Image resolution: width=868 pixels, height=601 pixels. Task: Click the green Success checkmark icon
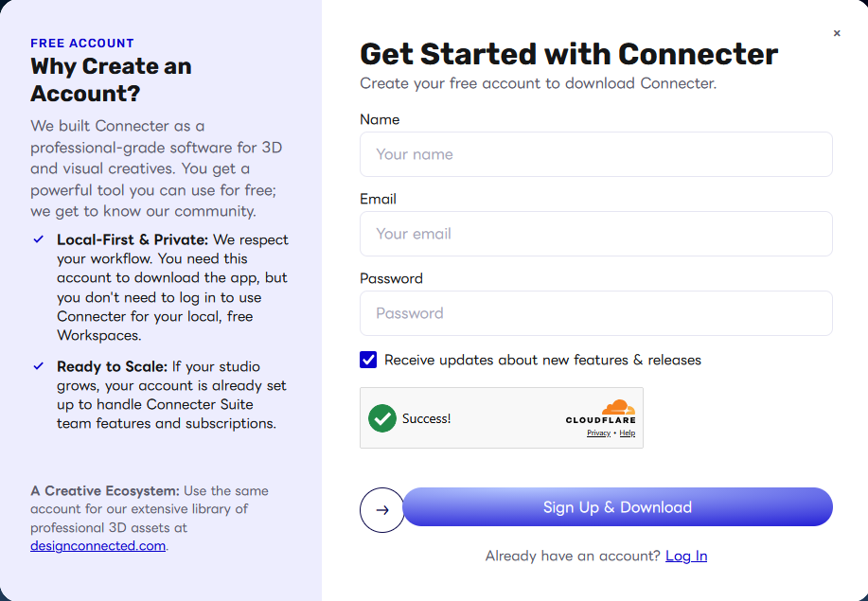tap(382, 417)
